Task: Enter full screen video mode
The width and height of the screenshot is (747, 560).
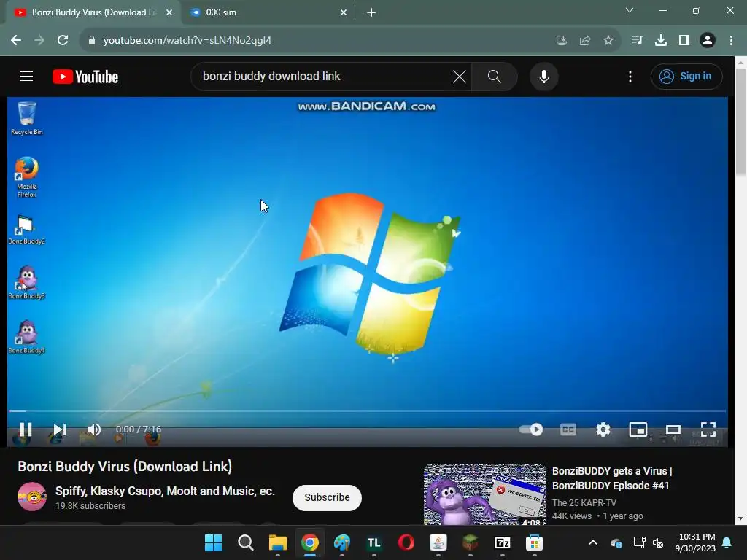Action: pyautogui.click(x=708, y=429)
